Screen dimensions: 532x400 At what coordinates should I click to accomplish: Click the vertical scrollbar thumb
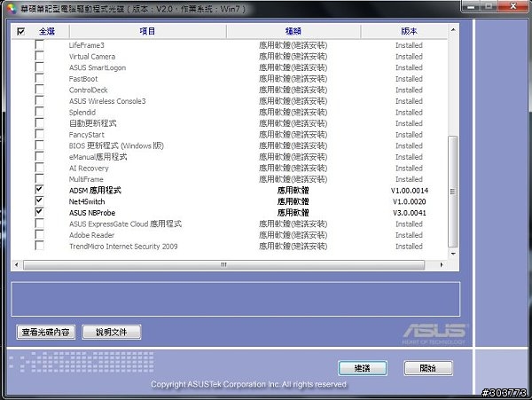453,192
